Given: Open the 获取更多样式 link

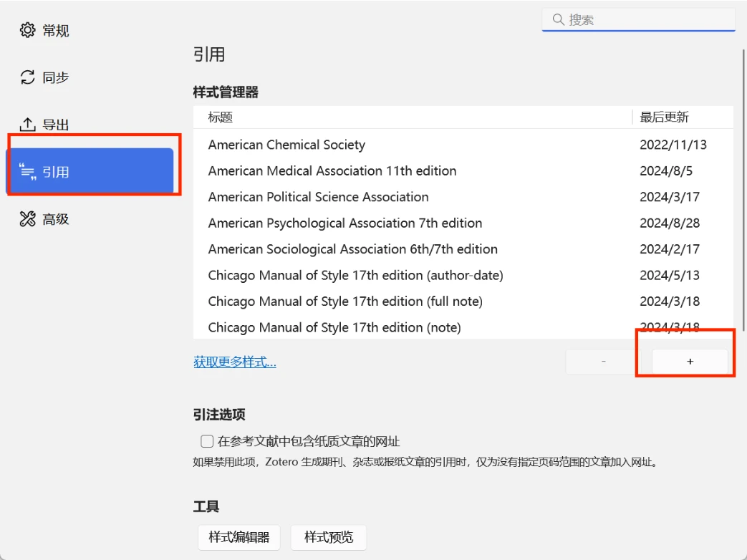Looking at the screenshot, I should tap(235, 362).
